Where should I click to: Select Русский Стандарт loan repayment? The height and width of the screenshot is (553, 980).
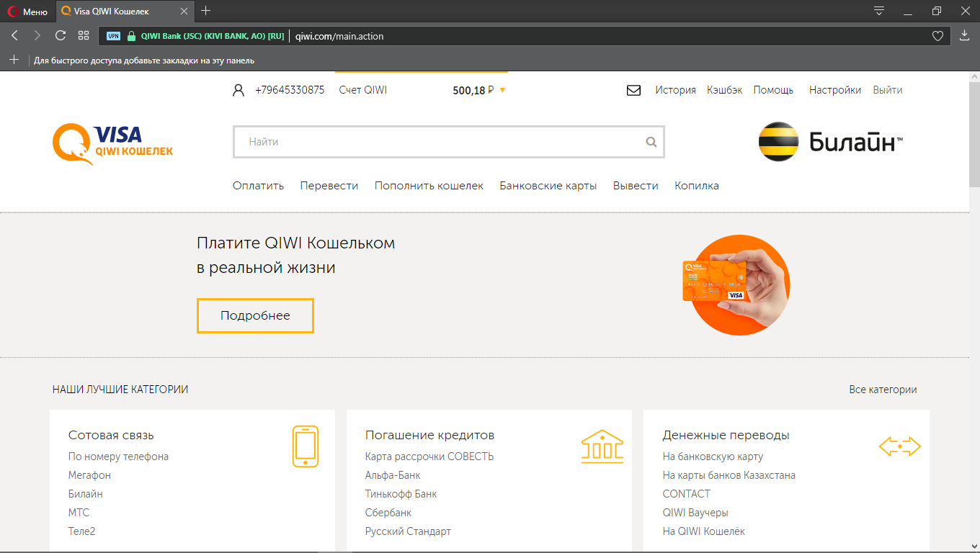click(x=408, y=531)
